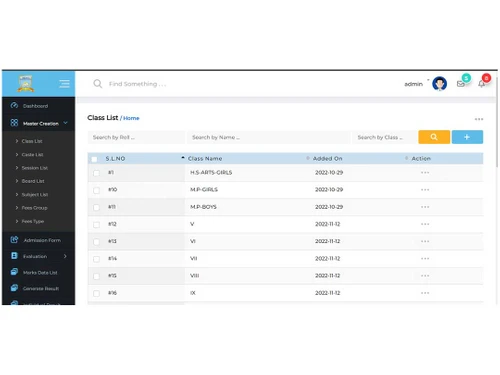500x375 pixels.
Task: Sort by the Added On column
Action: point(328,159)
